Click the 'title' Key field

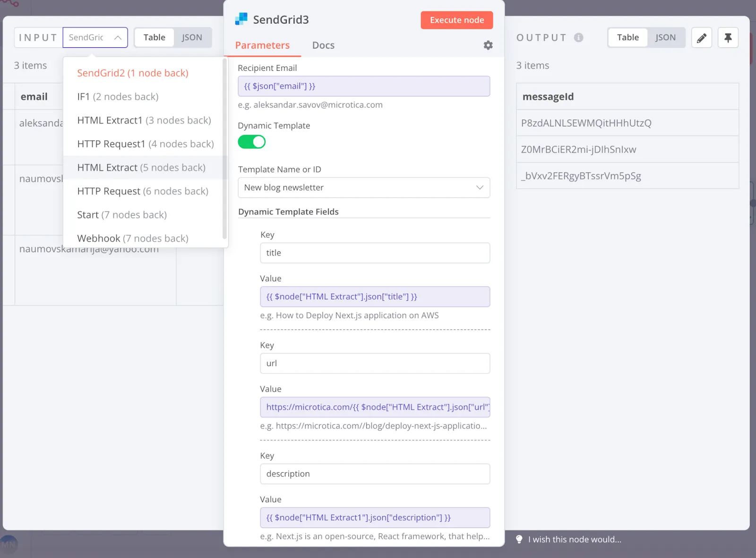(x=375, y=253)
